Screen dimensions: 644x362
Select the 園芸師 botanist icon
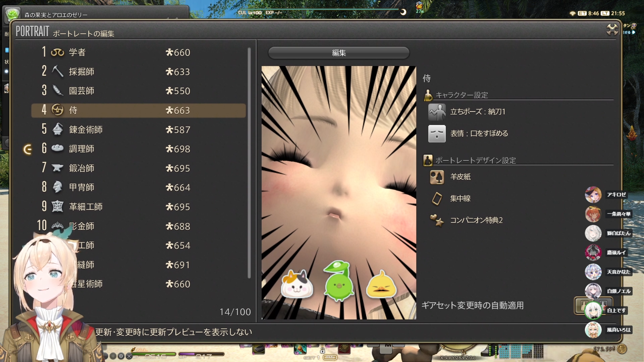click(x=57, y=90)
